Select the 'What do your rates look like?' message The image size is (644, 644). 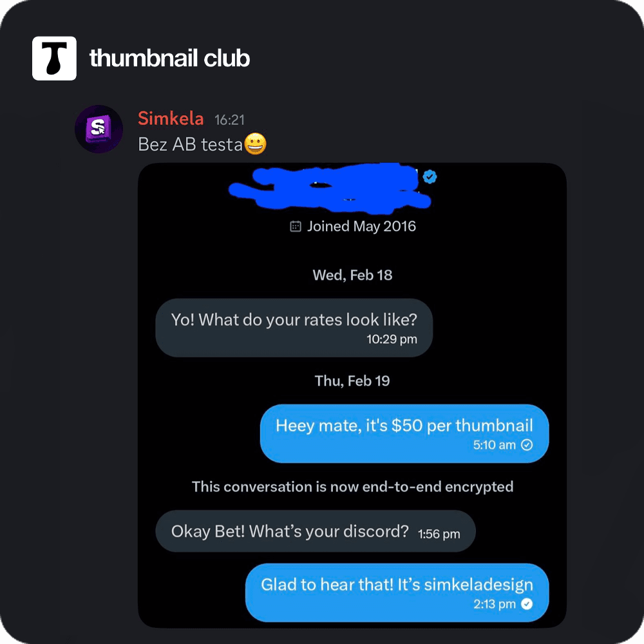point(294,328)
